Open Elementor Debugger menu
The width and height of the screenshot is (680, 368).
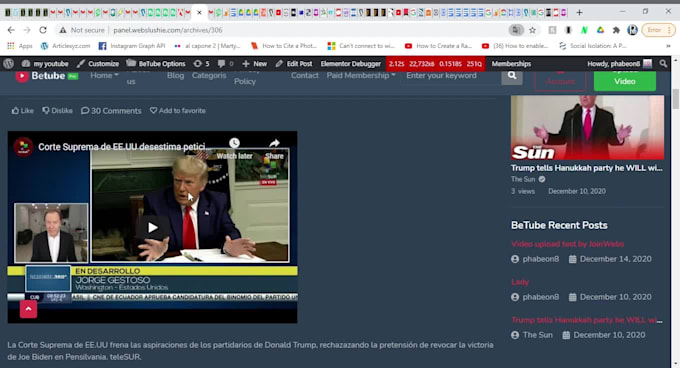[x=350, y=64]
